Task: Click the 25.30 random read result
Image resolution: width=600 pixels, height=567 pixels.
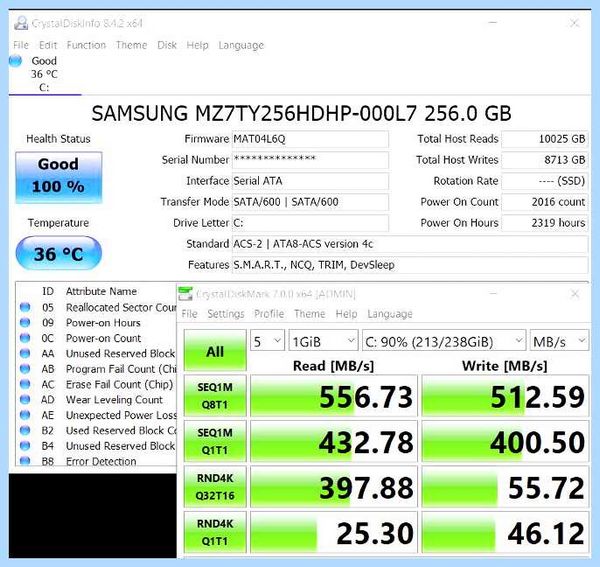Action: click(334, 532)
